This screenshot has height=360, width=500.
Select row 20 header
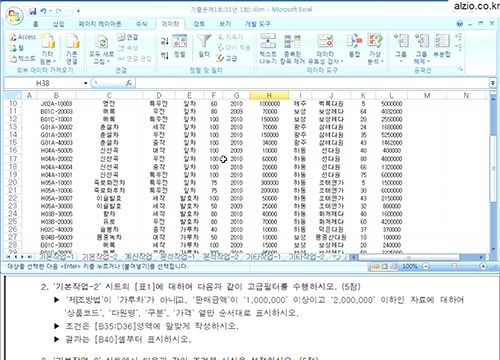(13, 182)
